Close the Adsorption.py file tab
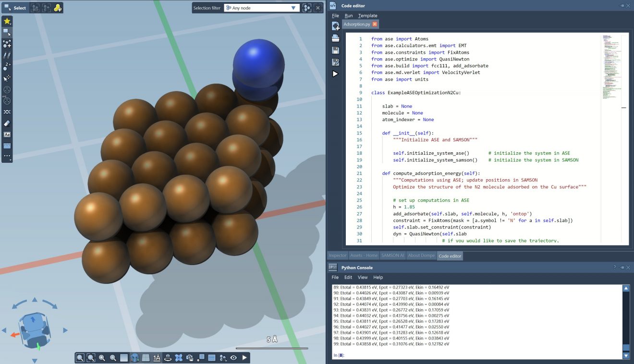634x364 pixels. (x=375, y=24)
